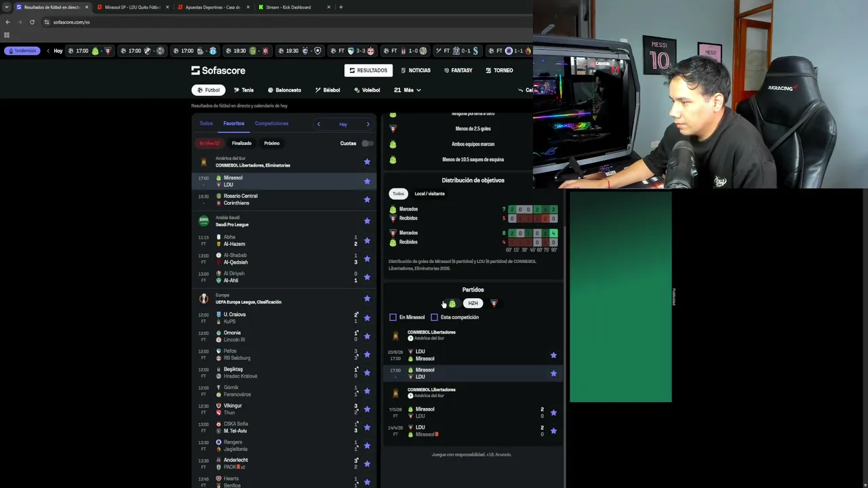Toggle favorite star for CONMEBOL Libertadores, Eliminatorias league
The width and height of the screenshot is (868, 488).
point(367,161)
